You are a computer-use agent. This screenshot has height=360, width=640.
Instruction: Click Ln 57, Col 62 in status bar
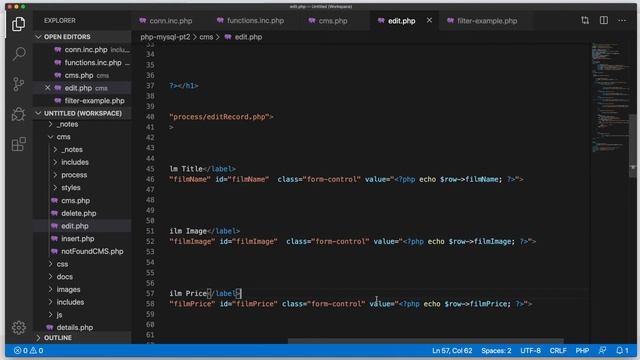452,351
